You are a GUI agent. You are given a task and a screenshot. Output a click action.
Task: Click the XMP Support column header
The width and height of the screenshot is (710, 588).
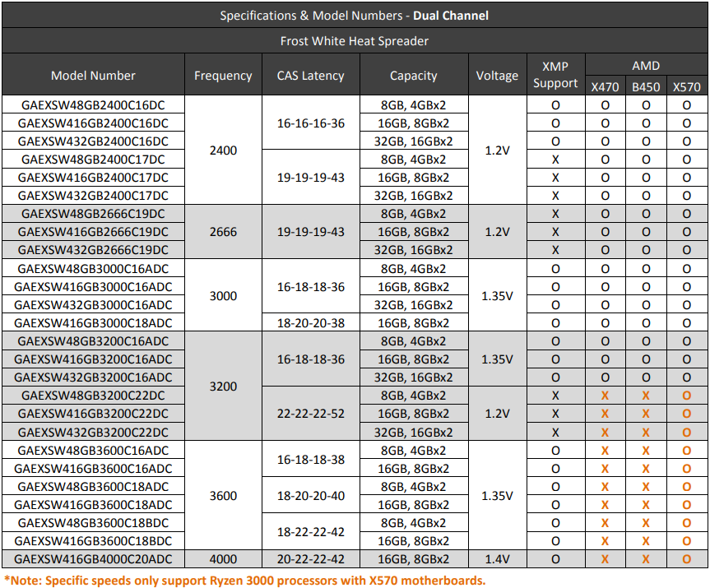coord(555,75)
